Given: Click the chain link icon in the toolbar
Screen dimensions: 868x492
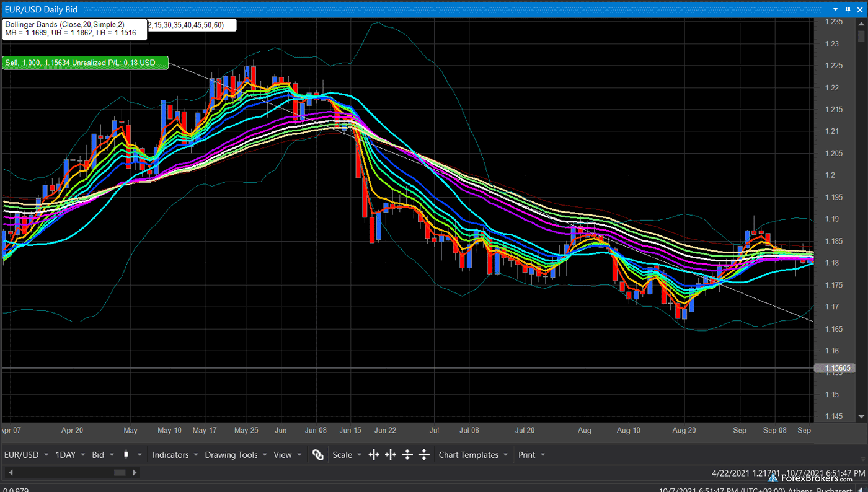Looking at the screenshot, I should click(x=318, y=454).
